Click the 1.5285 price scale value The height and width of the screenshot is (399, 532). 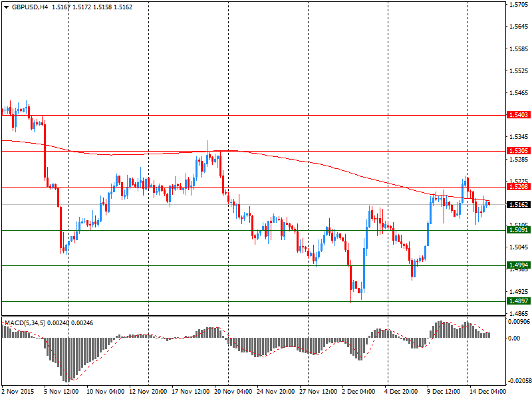[519, 159]
